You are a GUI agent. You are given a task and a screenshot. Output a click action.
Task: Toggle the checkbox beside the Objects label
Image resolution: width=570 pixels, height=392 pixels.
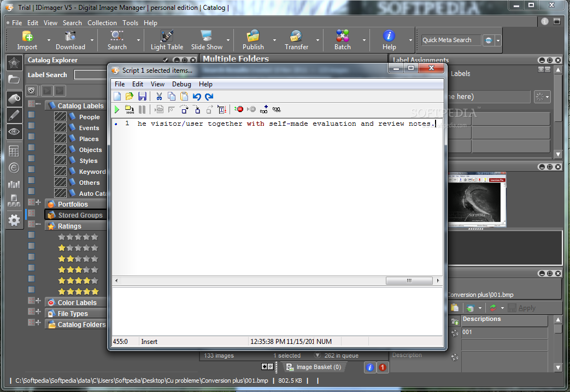tap(32, 147)
